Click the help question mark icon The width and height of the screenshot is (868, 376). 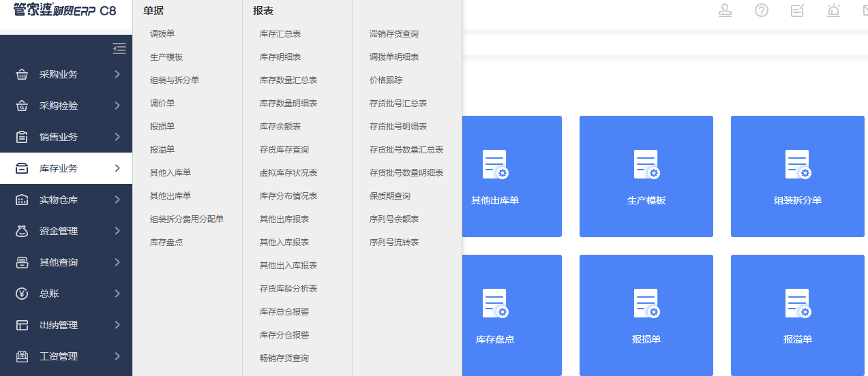pyautogui.click(x=762, y=10)
